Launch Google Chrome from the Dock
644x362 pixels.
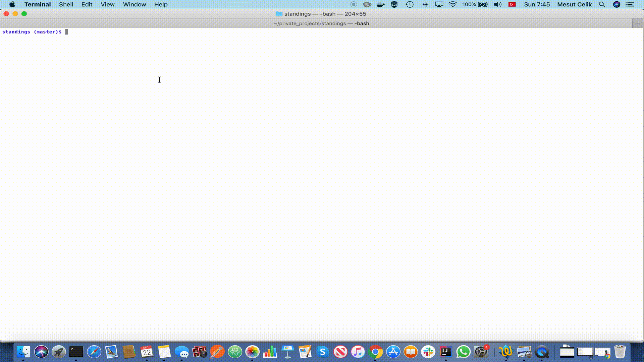[375, 352]
